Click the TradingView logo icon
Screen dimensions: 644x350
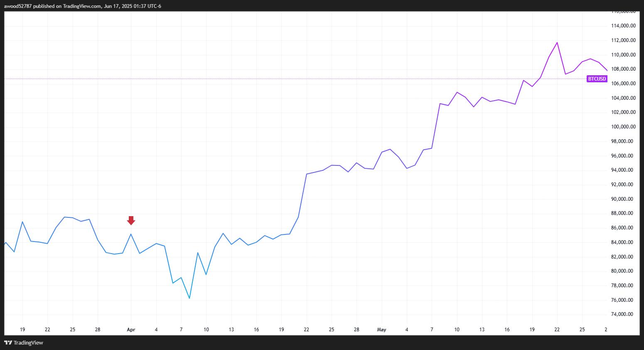pos(8,343)
